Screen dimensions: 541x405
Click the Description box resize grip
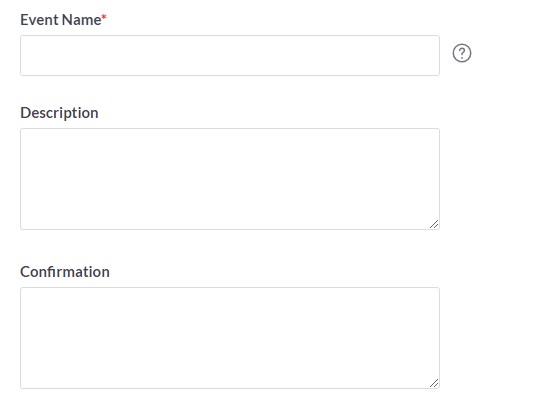click(434, 224)
